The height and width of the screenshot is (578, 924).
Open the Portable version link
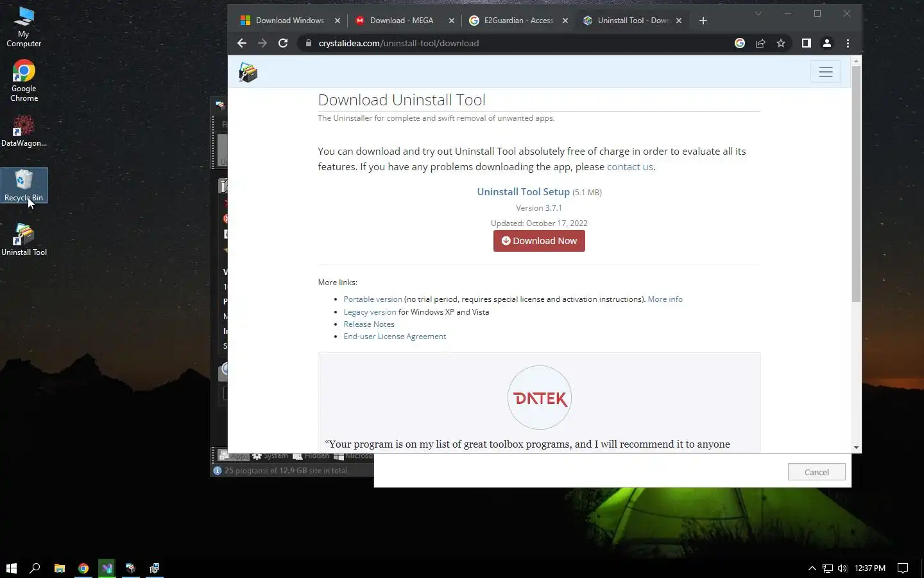373,299
